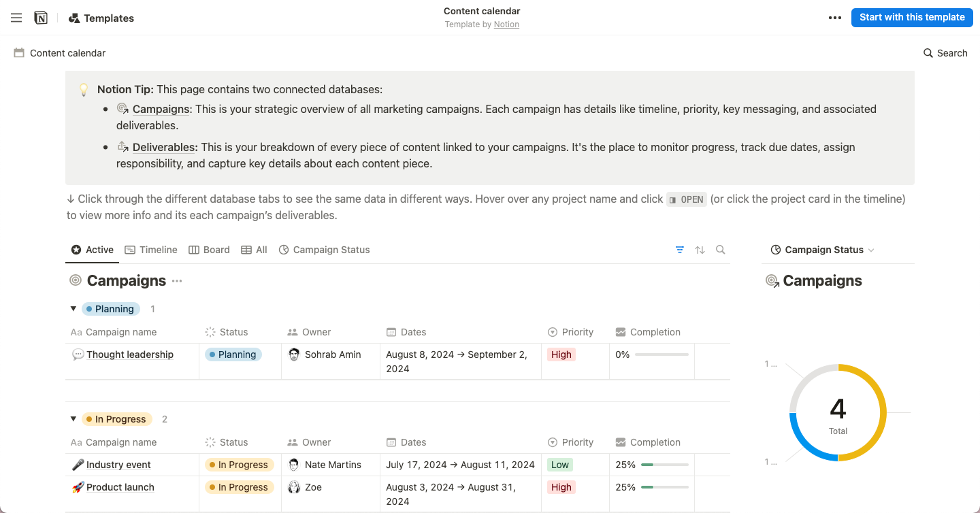
Task: Switch to the Timeline tab
Action: [x=151, y=250]
